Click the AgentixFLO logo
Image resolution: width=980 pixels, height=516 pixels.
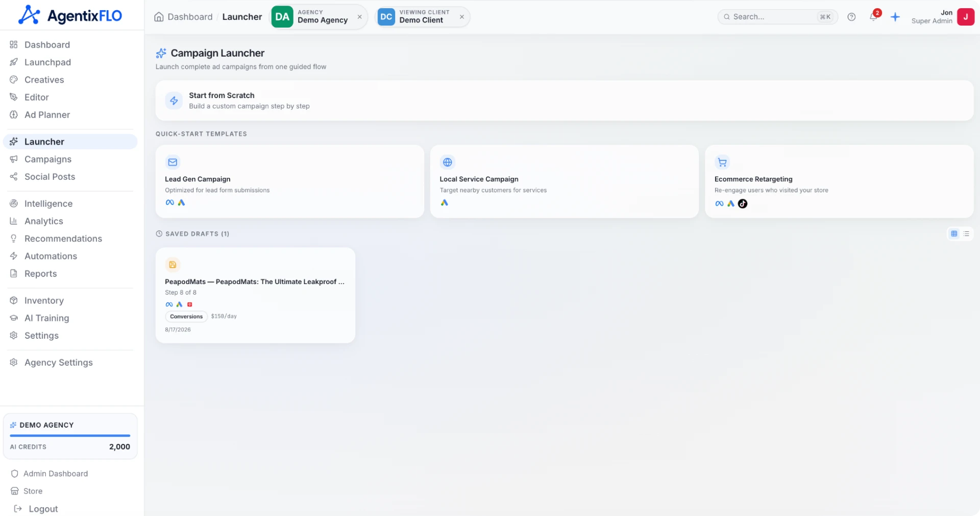tap(70, 15)
